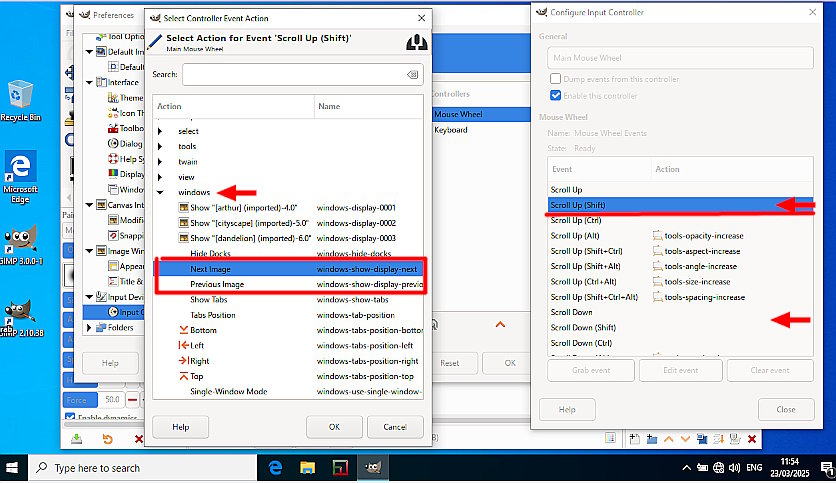836x483 pixels.
Task: Click the clear search icon in Search field
Action: pos(413,75)
